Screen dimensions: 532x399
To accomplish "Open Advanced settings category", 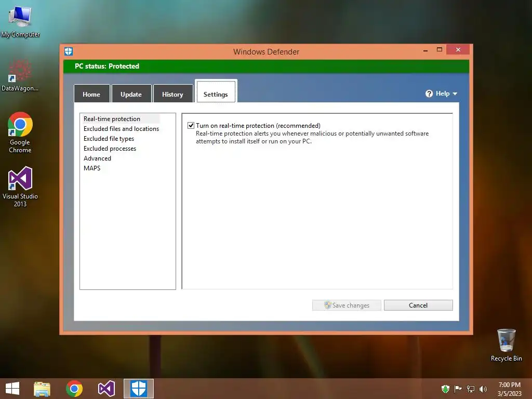I will pos(97,158).
